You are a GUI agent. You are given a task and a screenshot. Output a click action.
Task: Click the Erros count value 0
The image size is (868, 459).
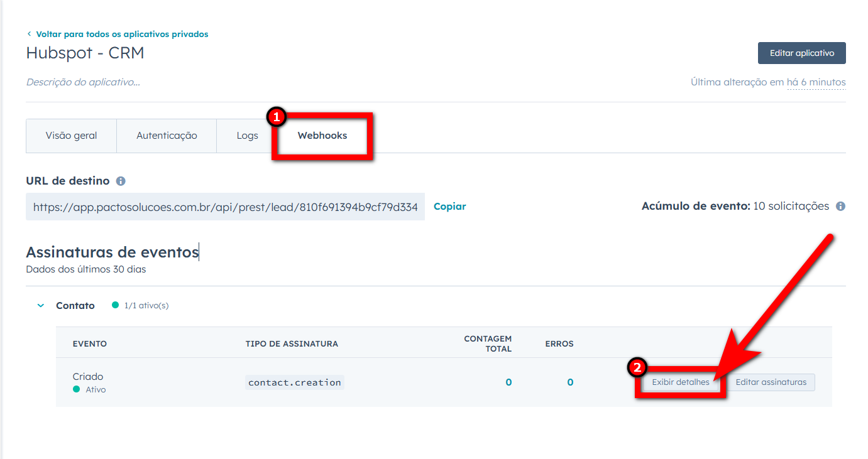[x=570, y=382]
